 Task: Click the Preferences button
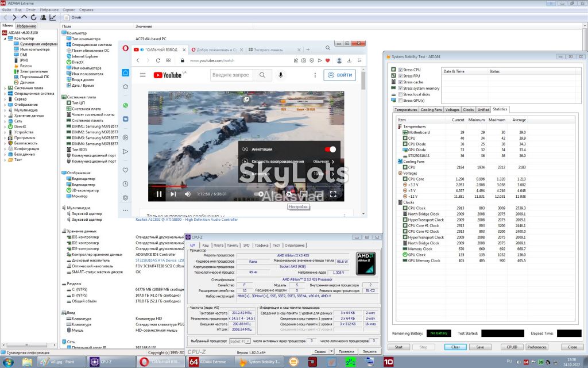[537, 347]
